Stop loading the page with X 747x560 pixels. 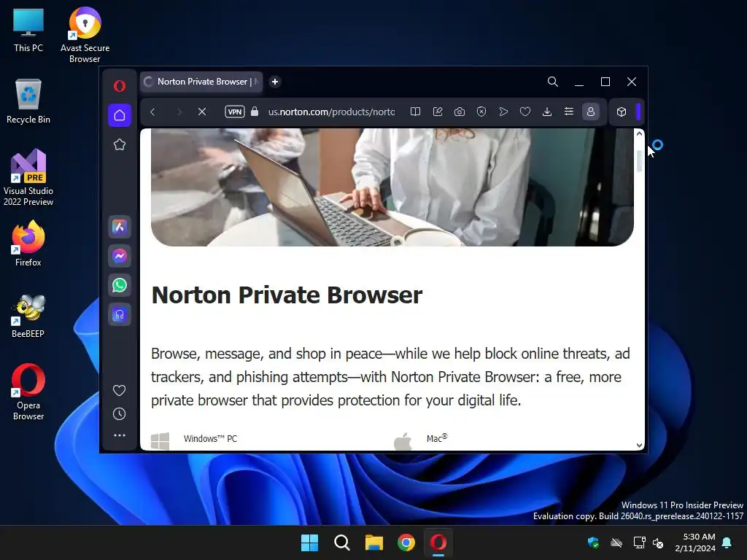(202, 112)
